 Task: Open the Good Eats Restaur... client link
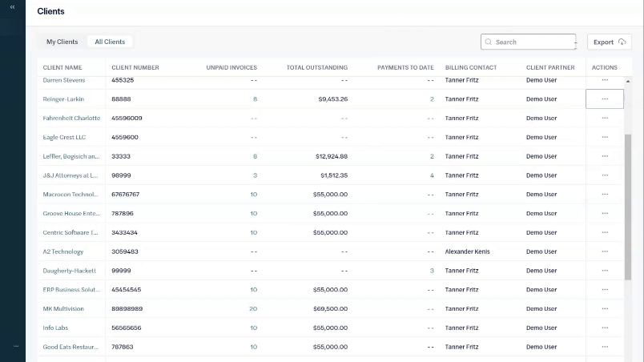tap(70, 347)
